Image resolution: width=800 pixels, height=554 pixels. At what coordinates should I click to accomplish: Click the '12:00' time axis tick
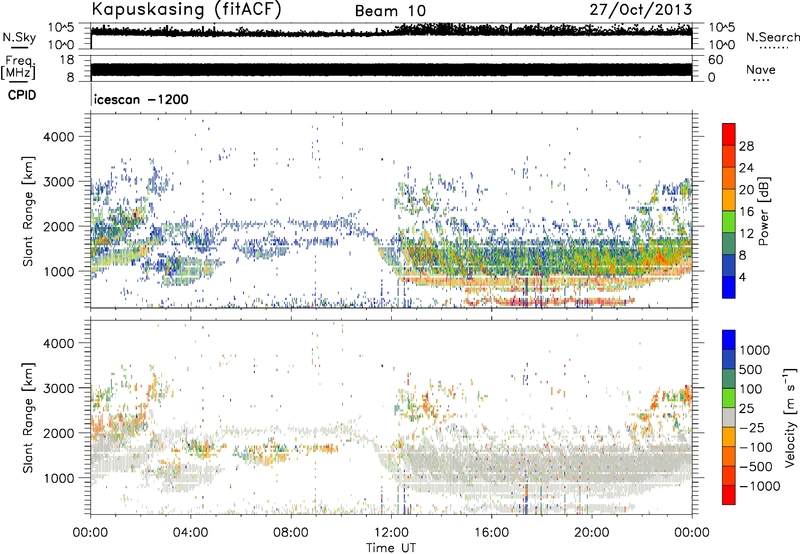(391, 533)
